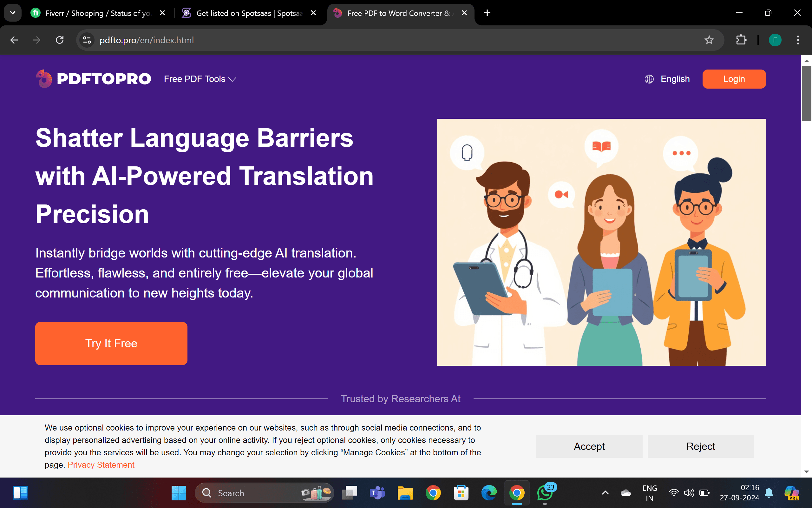Bookmark this page with the star icon

tap(709, 40)
